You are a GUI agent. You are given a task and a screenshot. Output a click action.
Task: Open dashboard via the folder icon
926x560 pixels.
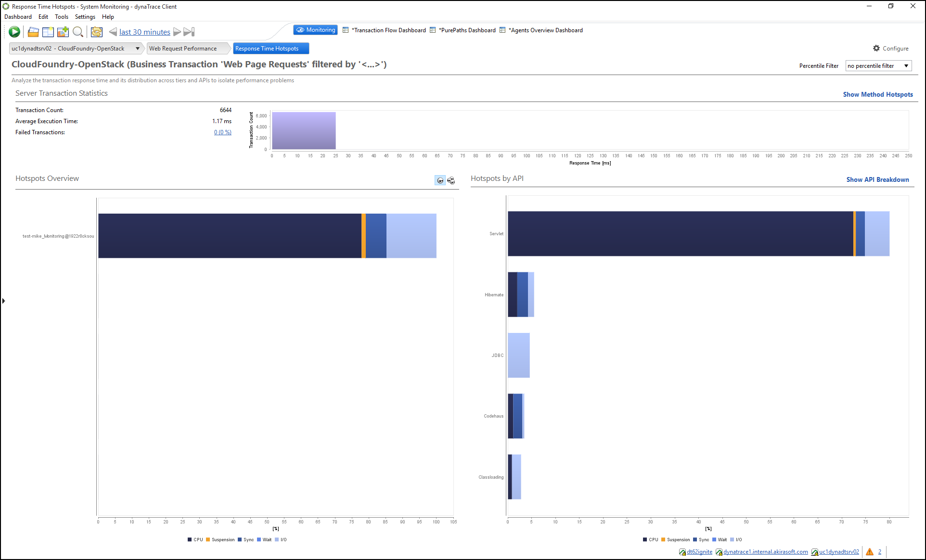tap(33, 32)
